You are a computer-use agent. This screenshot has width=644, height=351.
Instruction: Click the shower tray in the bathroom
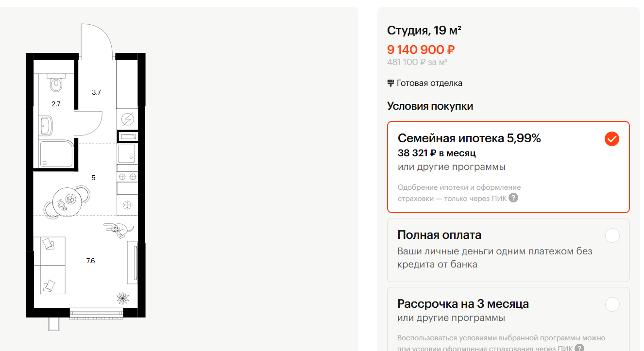[x=56, y=153]
